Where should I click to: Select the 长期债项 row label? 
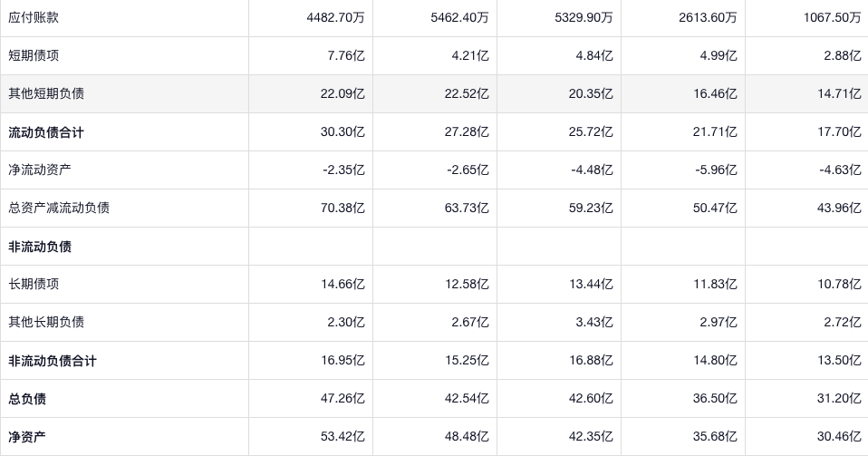pos(34,284)
